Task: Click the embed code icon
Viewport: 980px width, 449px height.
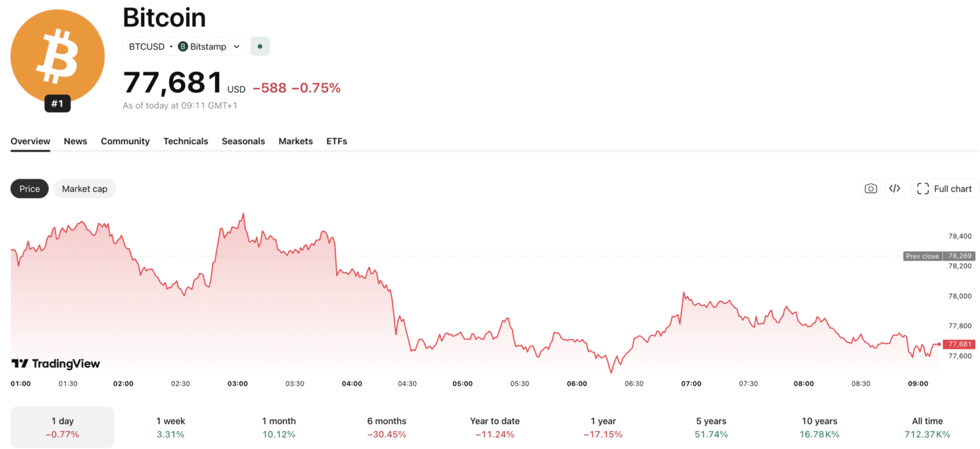Action: tap(894, 188)
